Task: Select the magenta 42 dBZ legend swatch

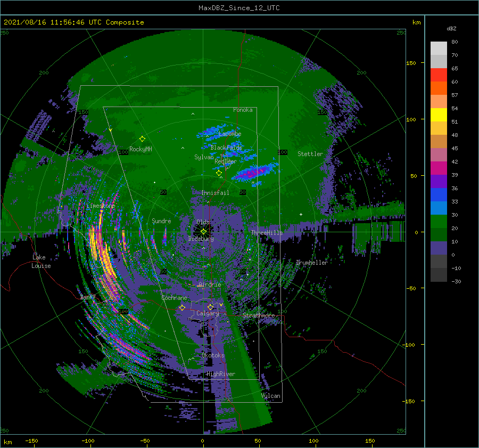Action: (439, 168)
